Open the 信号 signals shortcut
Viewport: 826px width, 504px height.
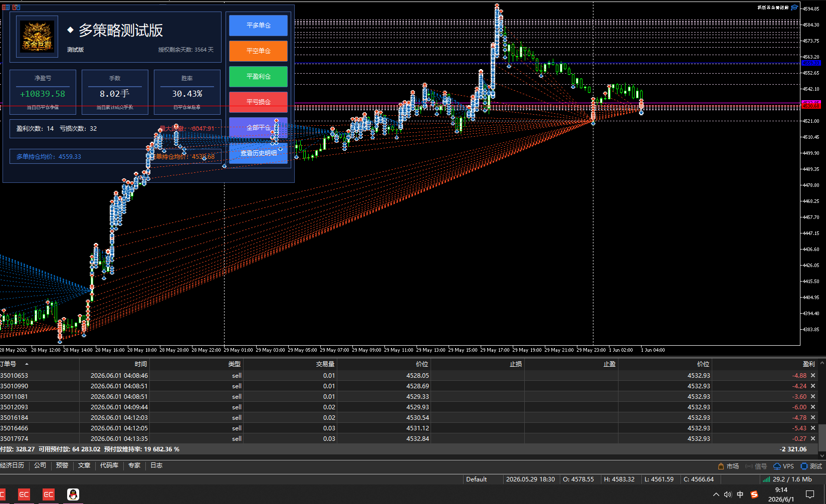point(756,466)
